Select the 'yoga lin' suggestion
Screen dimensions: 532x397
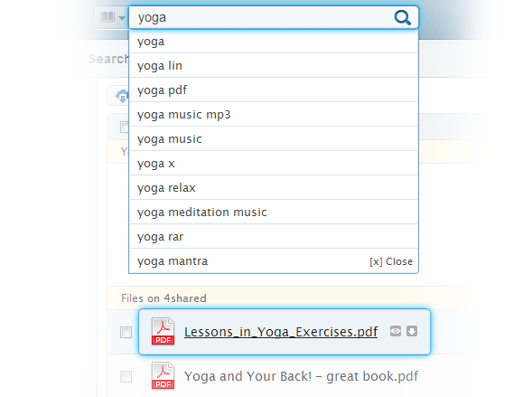[x=274, y=65]
